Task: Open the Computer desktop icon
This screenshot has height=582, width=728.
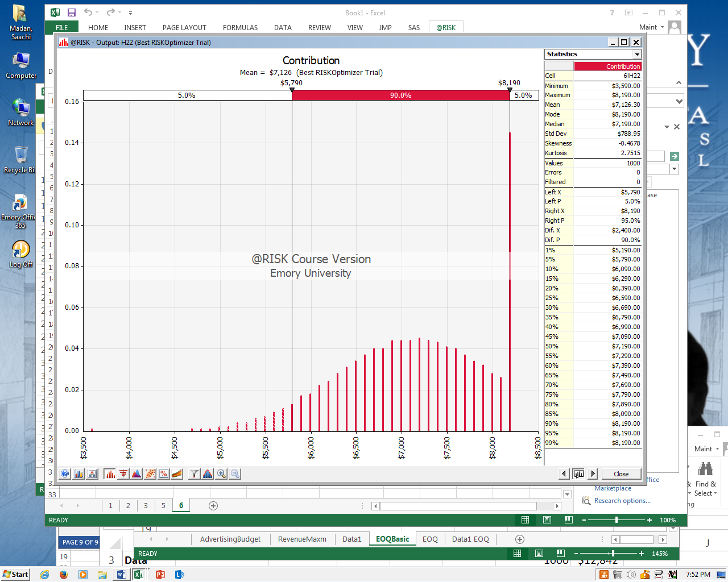Action: click(21, 66)
